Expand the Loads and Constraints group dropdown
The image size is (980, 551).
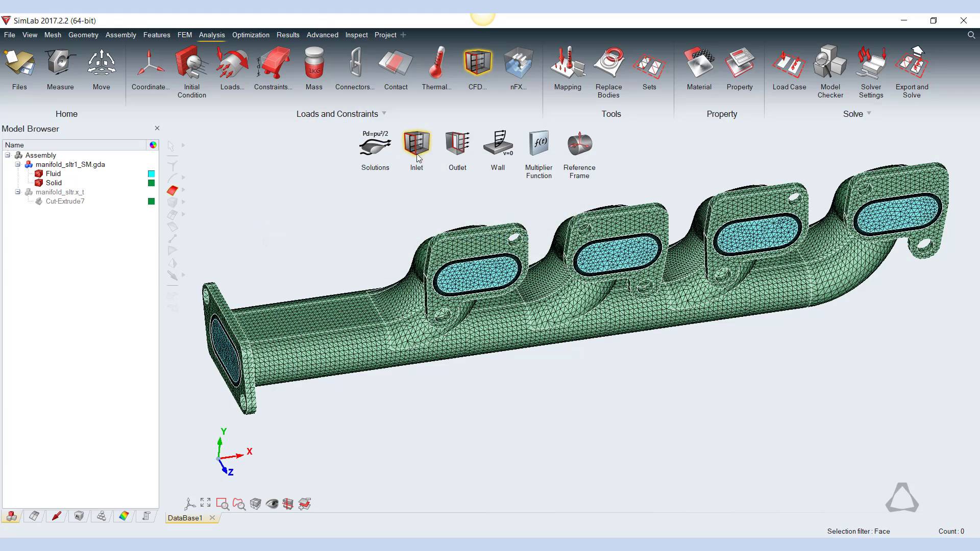[x=384, y=113]
